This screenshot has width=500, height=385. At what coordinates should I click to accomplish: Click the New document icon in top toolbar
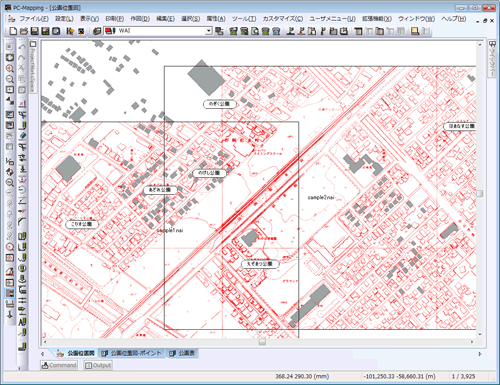(13, 31)
